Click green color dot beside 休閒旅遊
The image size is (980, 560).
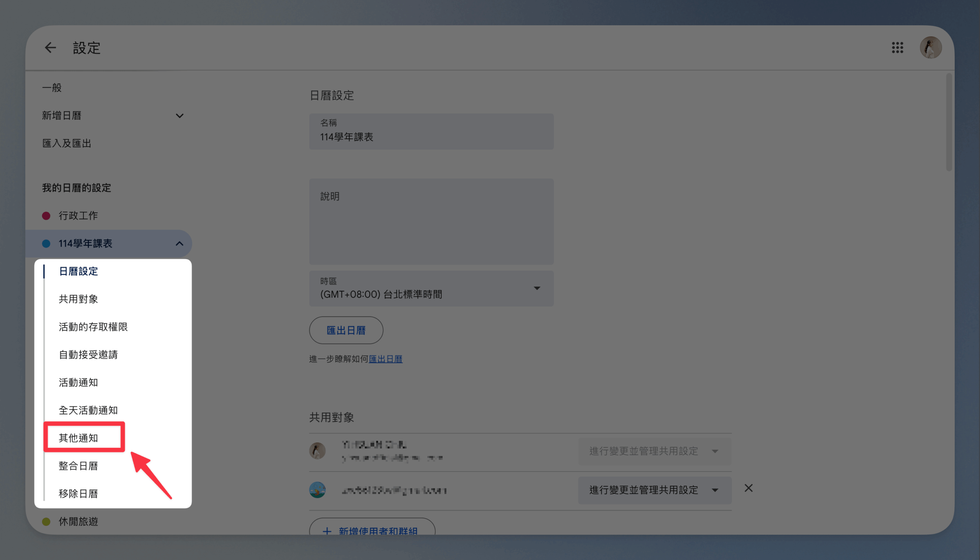click(46, 522)
